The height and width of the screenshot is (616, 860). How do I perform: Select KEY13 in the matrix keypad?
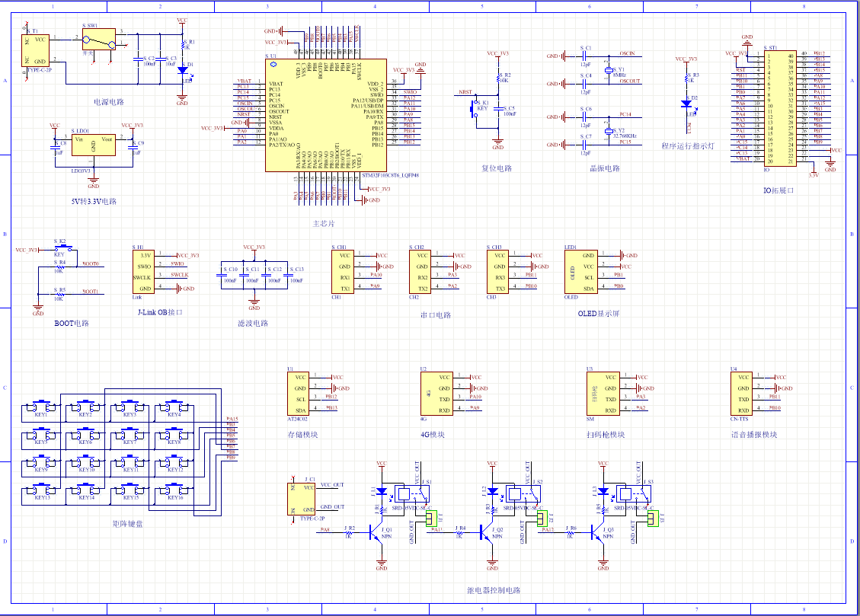pyautogui.click(x=41, y=490)
